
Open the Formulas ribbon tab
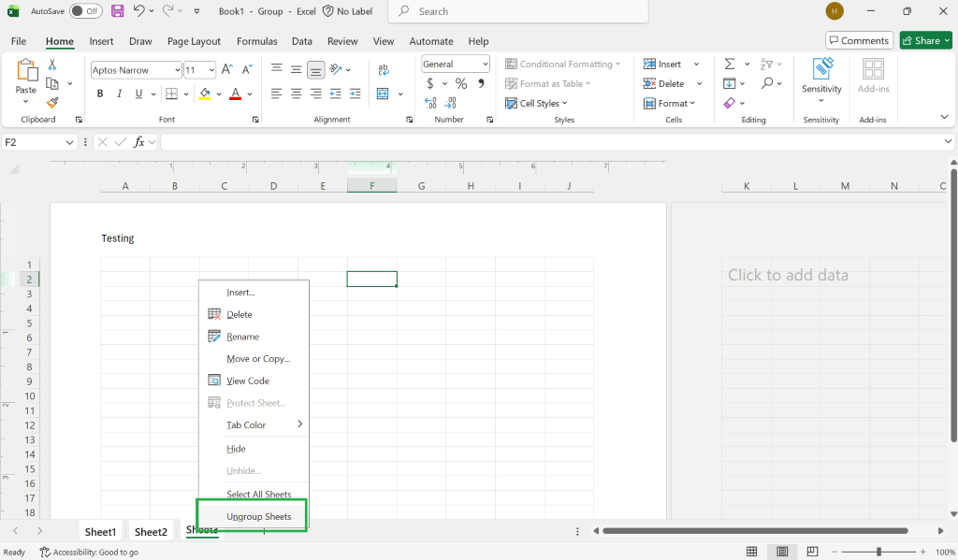256,41
